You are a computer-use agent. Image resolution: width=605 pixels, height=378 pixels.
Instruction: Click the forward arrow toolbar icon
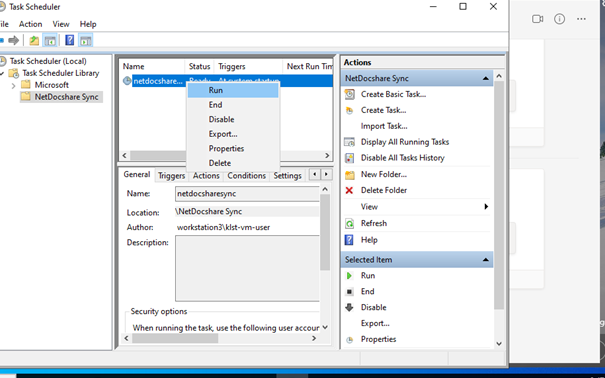[x=14, y=40]
